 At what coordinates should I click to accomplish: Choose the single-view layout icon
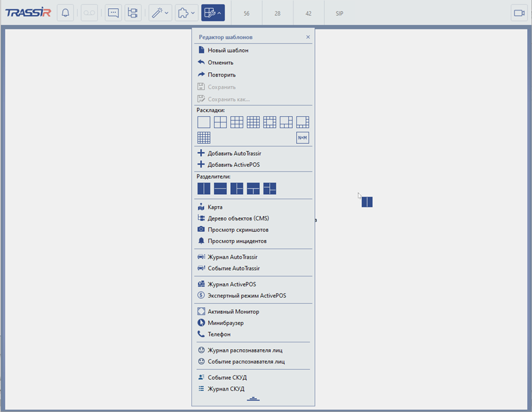pyautogui.click(x=204, y=122)
